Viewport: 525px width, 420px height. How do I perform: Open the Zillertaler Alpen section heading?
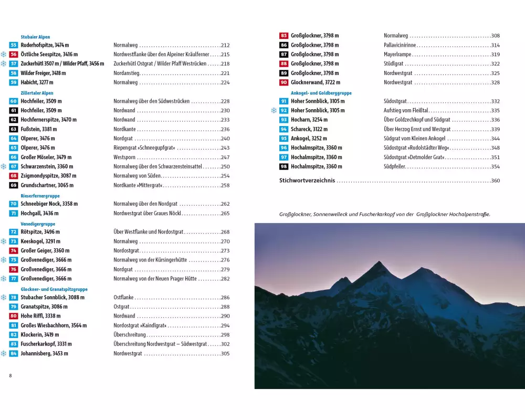[x=37, y=93]
